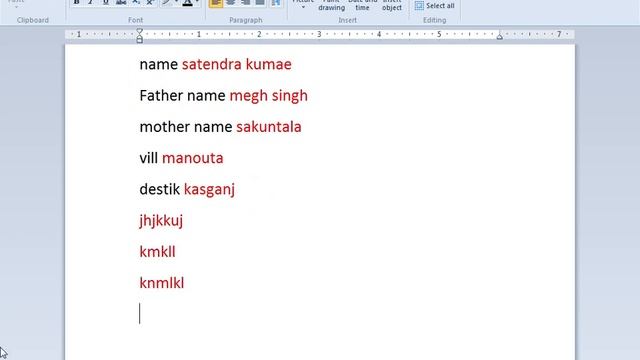The image size is (640, 360).
Task: Click the line 'jhjkkuj'
Action: (161, 221)
